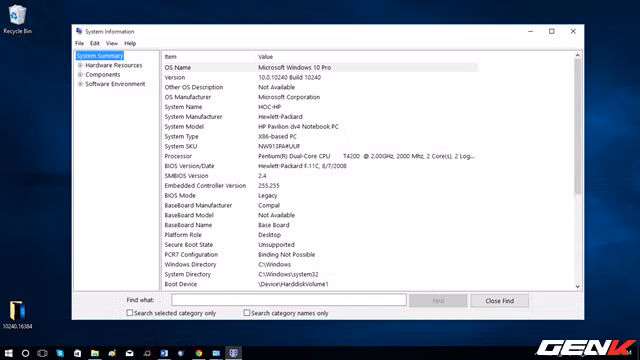The image size is (640, 360).
Task: Select the System Manufacturer row
Action: pos(320,116)
